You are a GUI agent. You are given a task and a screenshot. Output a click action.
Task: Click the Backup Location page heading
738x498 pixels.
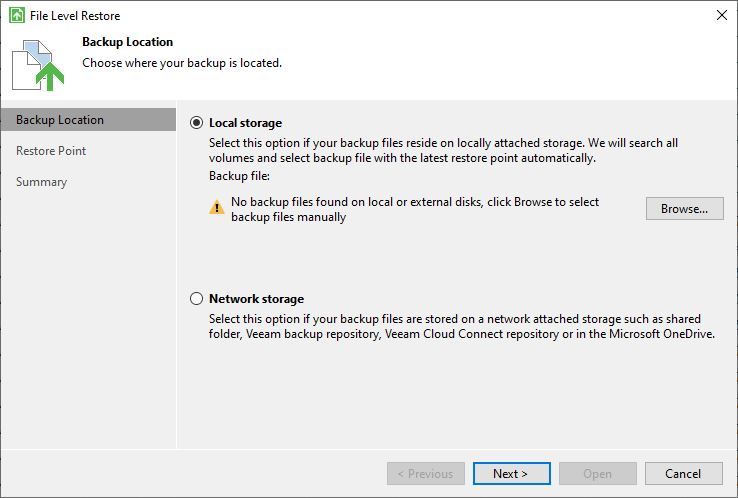(x=128, y=42)
